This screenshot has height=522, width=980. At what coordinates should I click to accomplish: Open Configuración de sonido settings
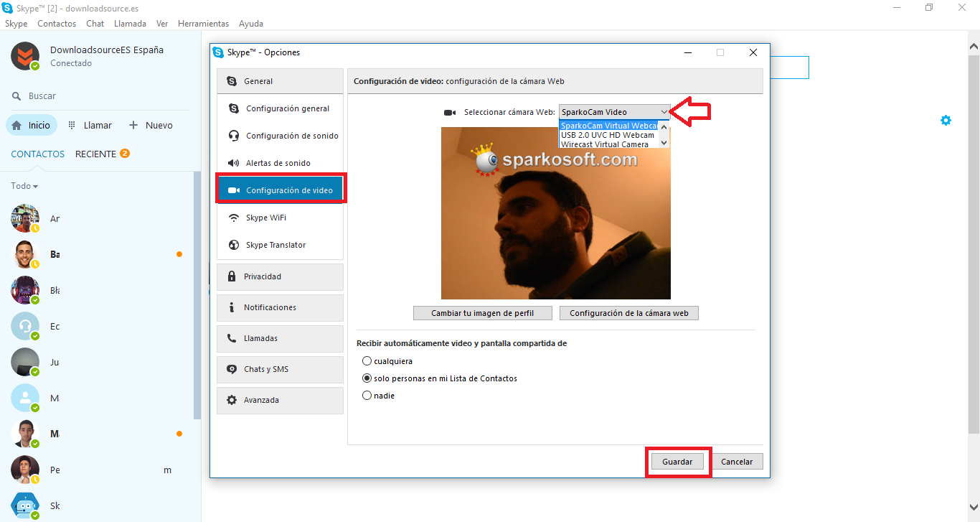click(x=280, y=136)
